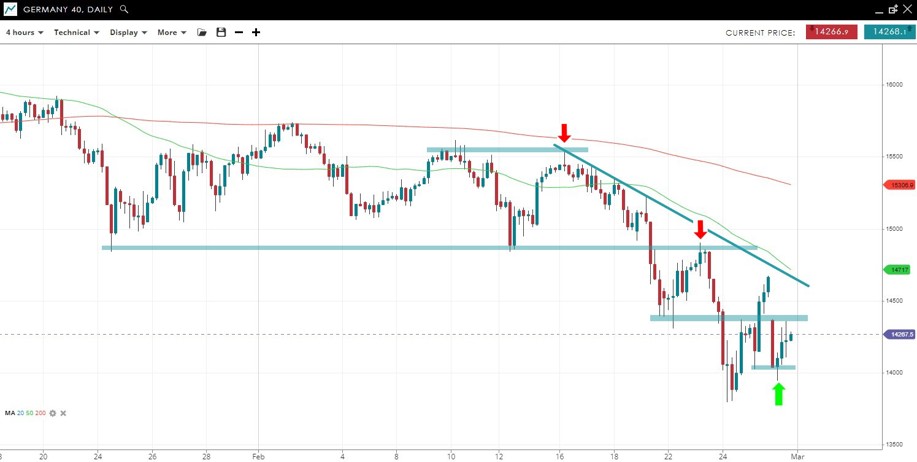Screen dimensions: 917x462
Task: Click the teal buy price 14268.1
Action: (x=889, y=32)
